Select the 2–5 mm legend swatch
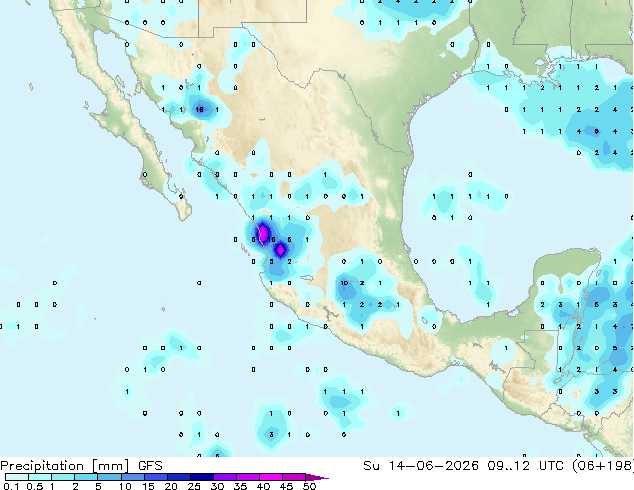 click(86, 477)
